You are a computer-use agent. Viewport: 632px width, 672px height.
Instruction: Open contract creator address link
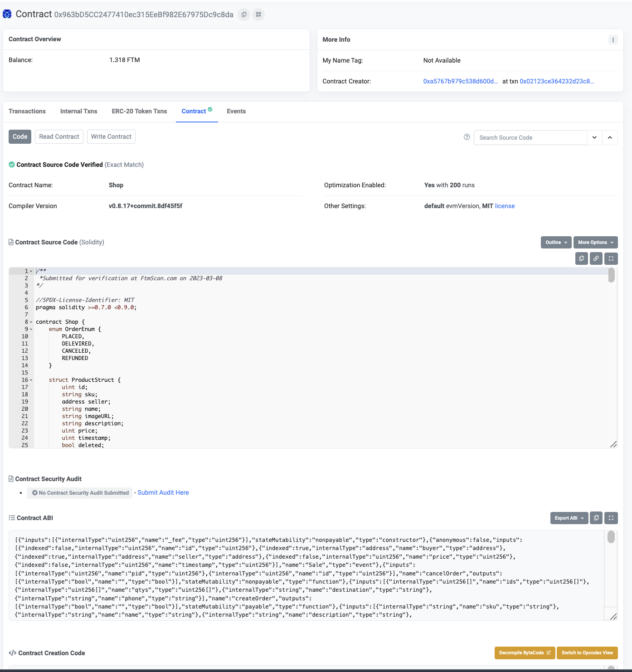coord(460,81)
